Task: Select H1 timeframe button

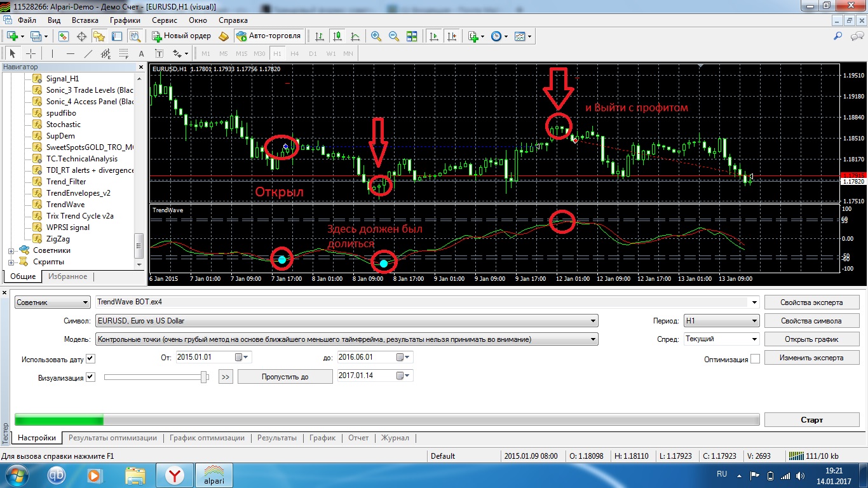Action: pyautogui.click(x=277, y=54)
